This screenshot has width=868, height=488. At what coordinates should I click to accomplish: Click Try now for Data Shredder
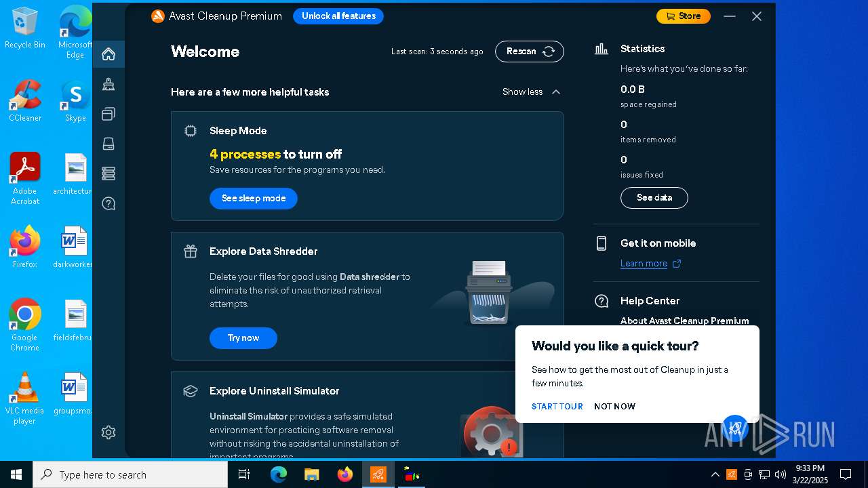click(x=243, y=338)
